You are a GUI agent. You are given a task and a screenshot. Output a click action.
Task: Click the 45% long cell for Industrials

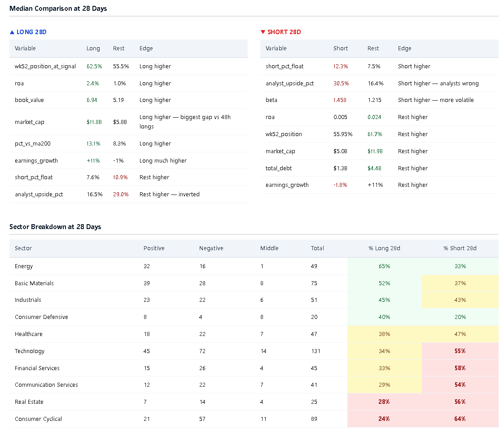385,300
